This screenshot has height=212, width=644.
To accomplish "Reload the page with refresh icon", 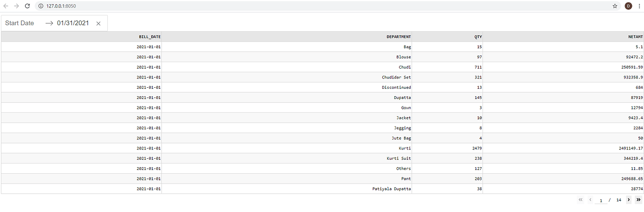I will 28,6.
